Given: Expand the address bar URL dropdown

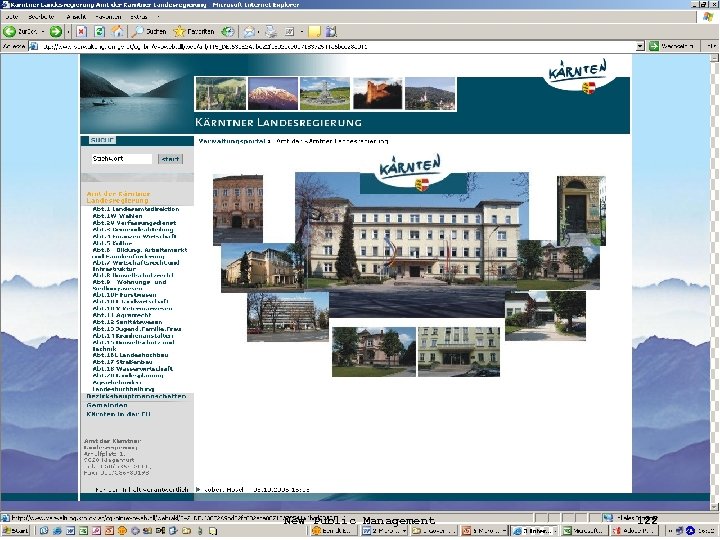Looking at the screenshot, I should click(640, 46).
